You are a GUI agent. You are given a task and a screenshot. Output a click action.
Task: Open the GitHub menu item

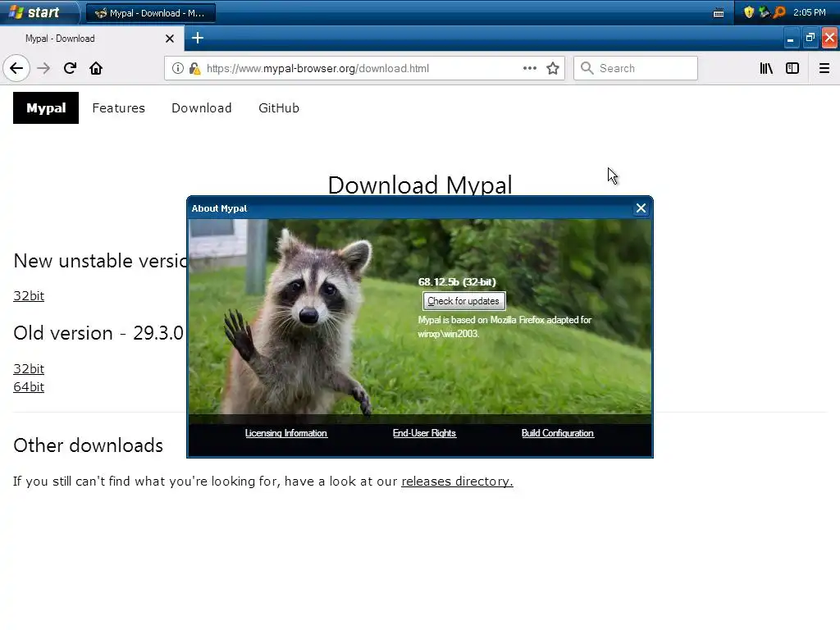click(x=279, y=108)
